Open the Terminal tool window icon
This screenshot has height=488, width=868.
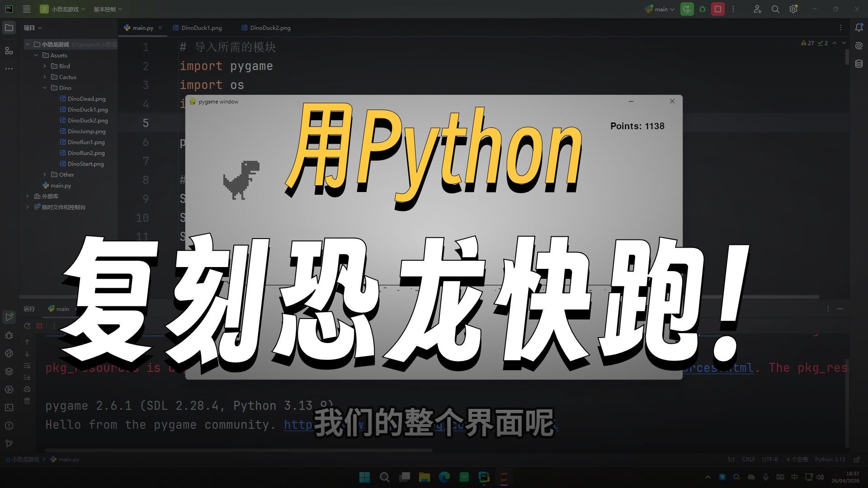click(9, 408)
